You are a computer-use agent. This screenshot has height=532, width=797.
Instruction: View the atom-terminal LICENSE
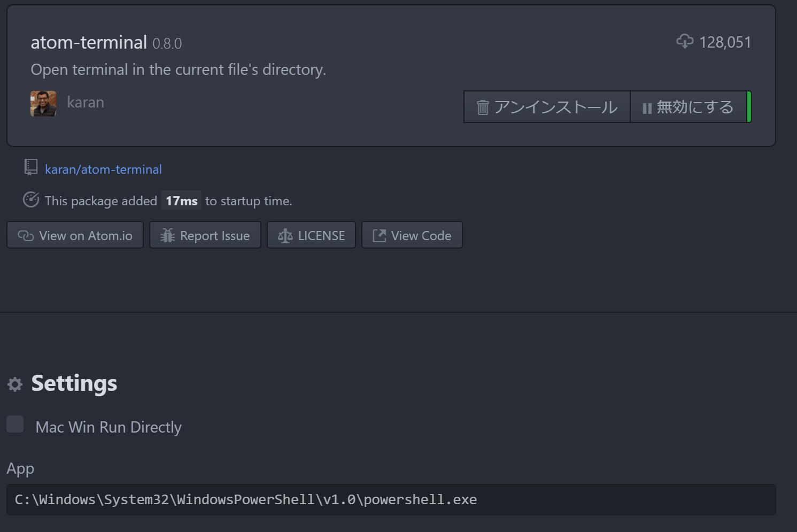(311, 235)
